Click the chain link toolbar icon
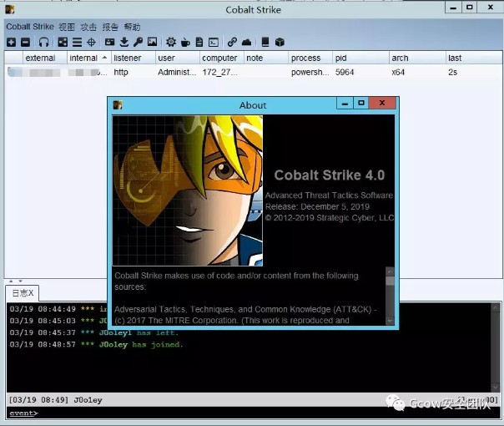 [232, 42]
